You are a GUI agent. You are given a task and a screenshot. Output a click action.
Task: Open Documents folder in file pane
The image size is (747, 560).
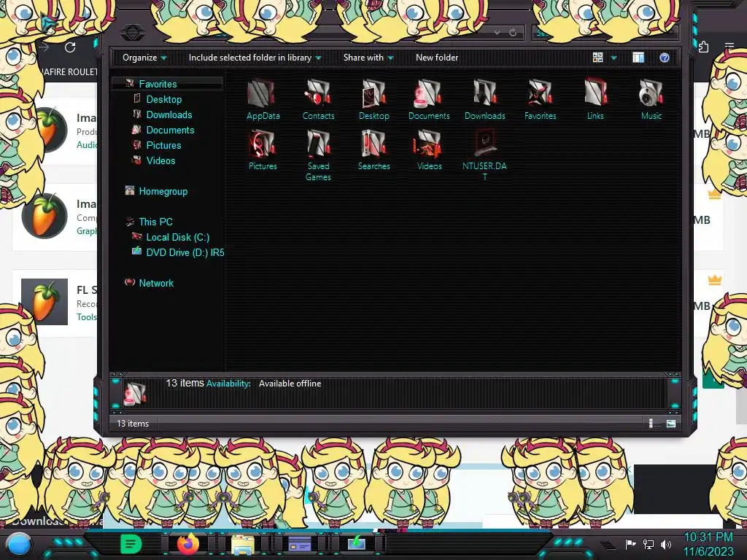[429, 99]
